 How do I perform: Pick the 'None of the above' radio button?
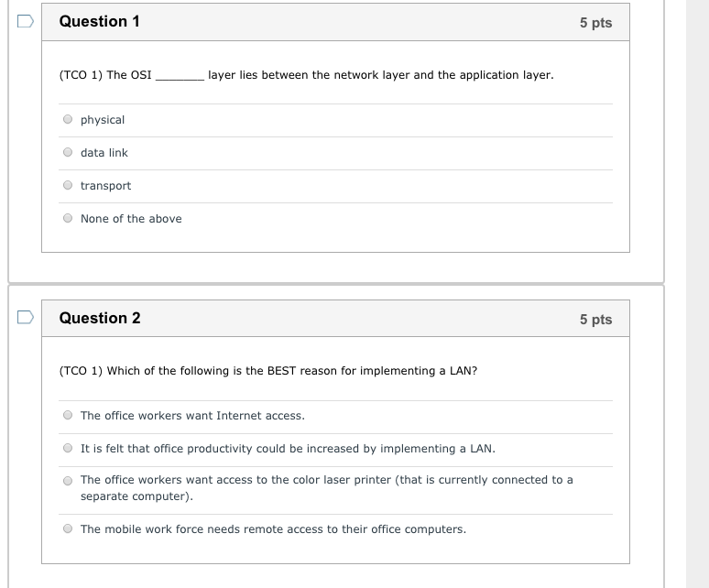68,218
